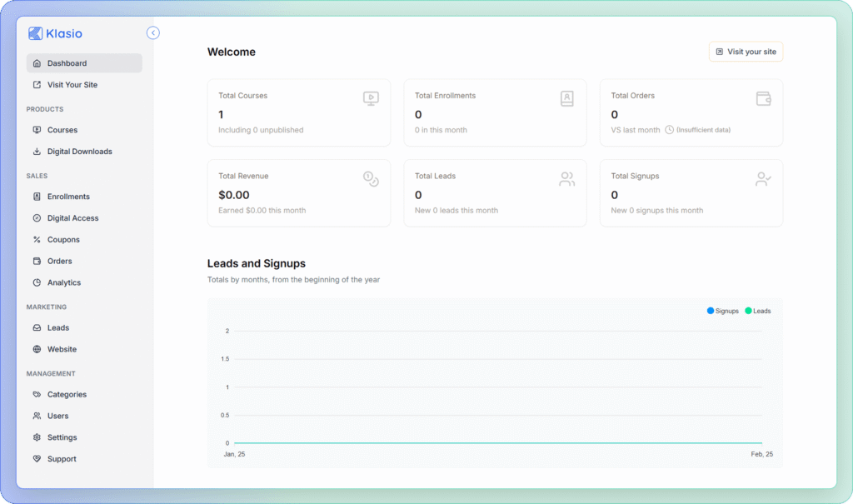Click the Leads inbox icon in sidebar

pos(37,327)
